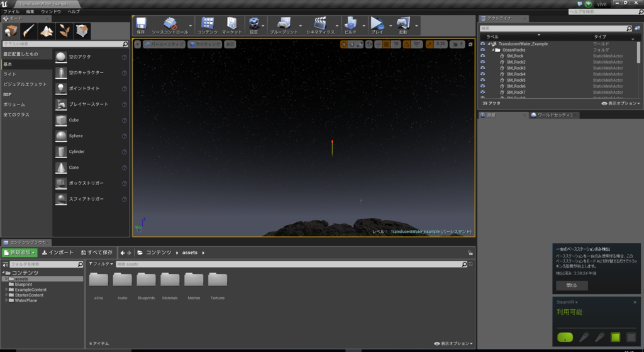Expand the StarterContent folder tree node
644x352 pixels.
pos(6,295)
